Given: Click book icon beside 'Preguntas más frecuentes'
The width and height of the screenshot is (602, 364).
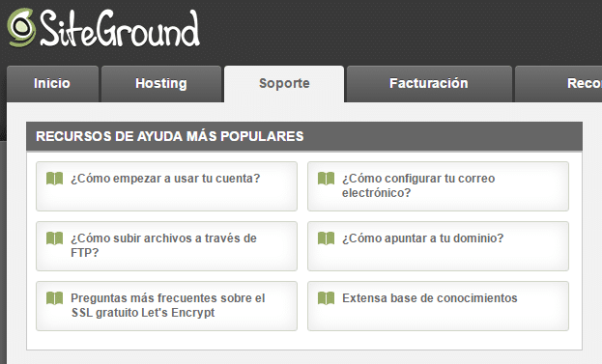Looking at the screenshot, I should click(x=54, y=298).
